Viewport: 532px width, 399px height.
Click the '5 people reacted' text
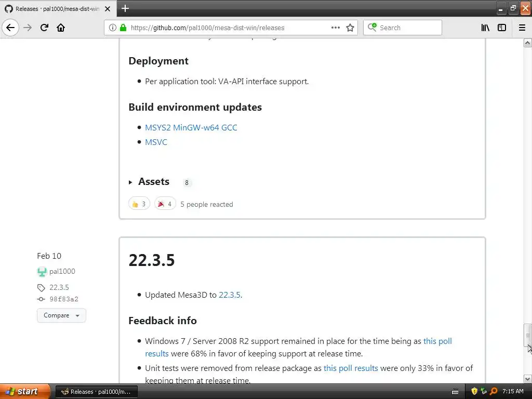click(x=207, y=204)
